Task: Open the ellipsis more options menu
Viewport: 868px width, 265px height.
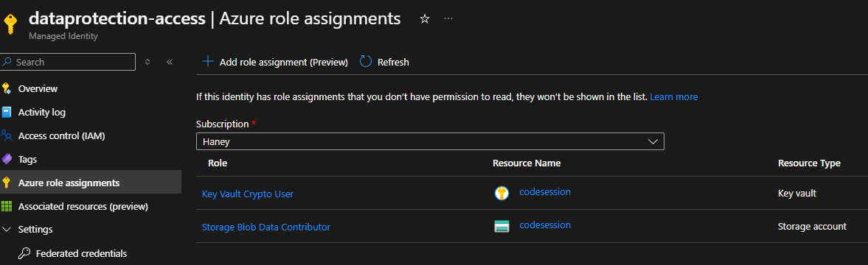Action: click(x=448, y=19)
